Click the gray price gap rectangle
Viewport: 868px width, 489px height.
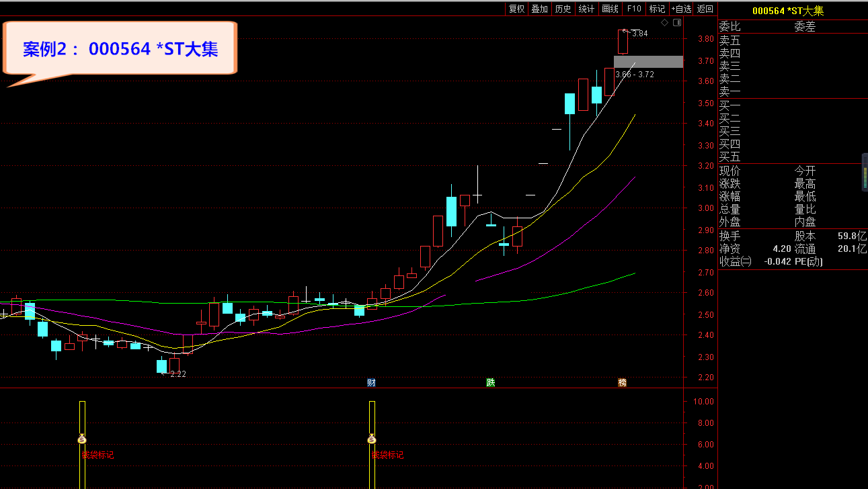coord(648,62)
